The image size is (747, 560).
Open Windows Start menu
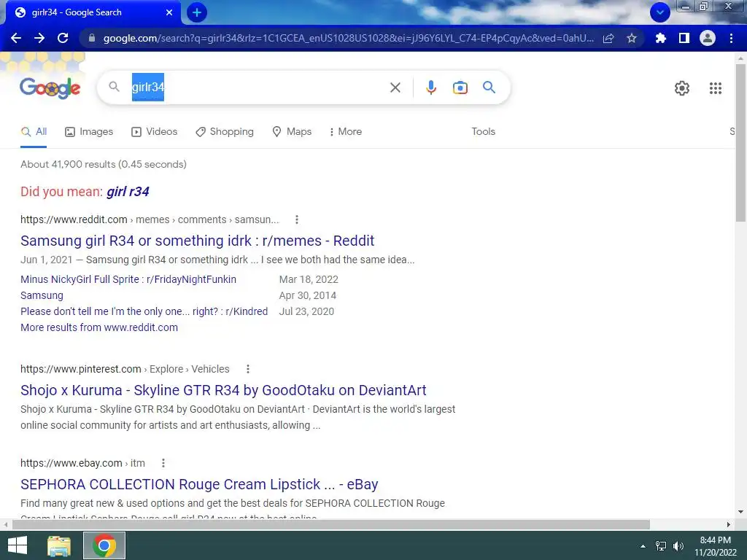tap(18, 545)
